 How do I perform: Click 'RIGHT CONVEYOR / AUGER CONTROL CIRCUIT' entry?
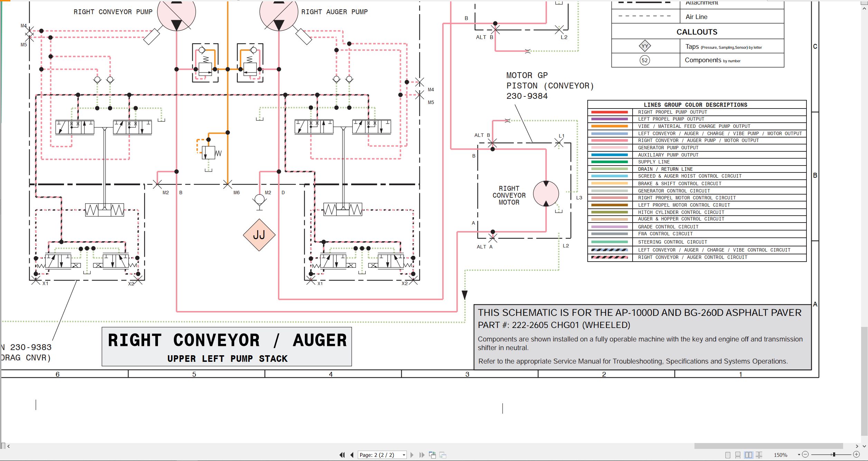click(693, 257)
